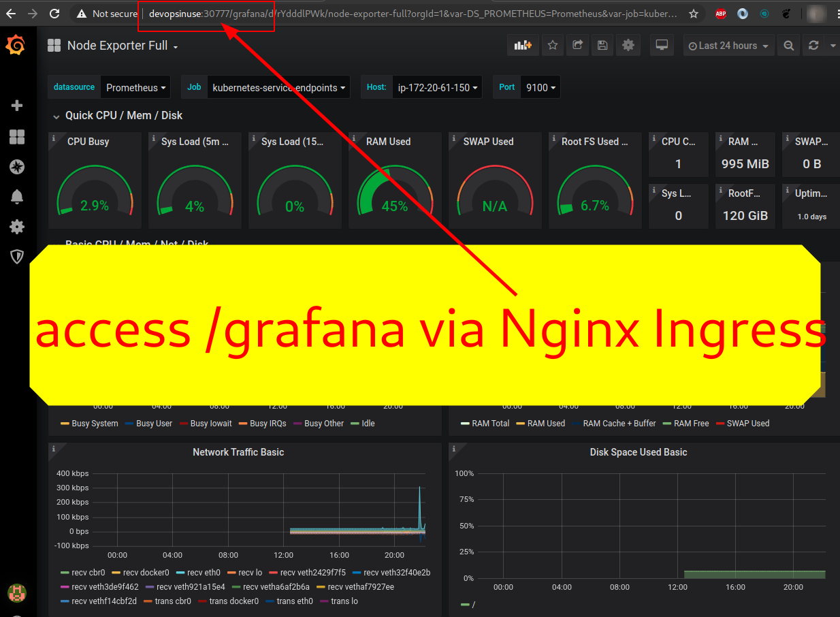Click the zoom out time range icon
840x617 pixels.
[x=788, y=46]
